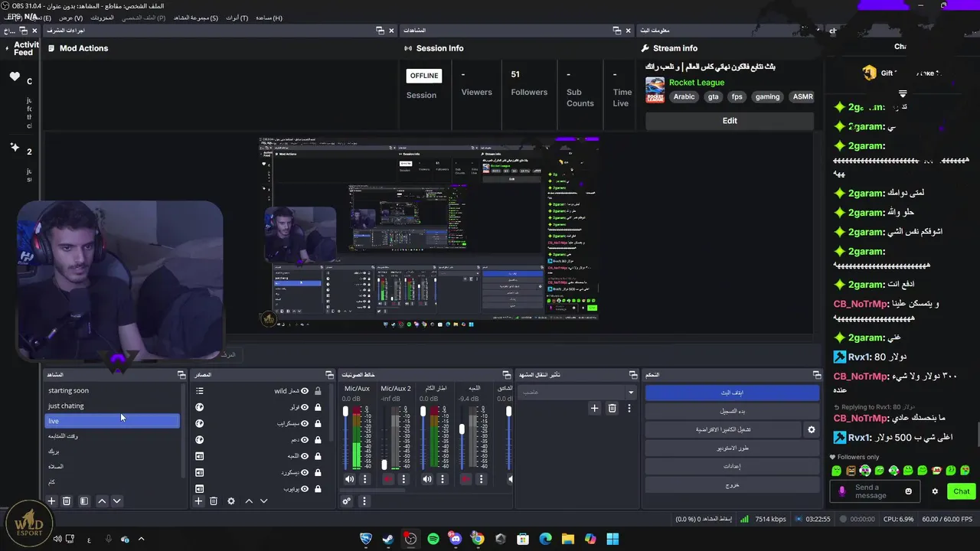The width and height of the screenshot is (980, 551).
Task: Open the audio mixer's bottom three-dot menu
Action: point(364,501)
